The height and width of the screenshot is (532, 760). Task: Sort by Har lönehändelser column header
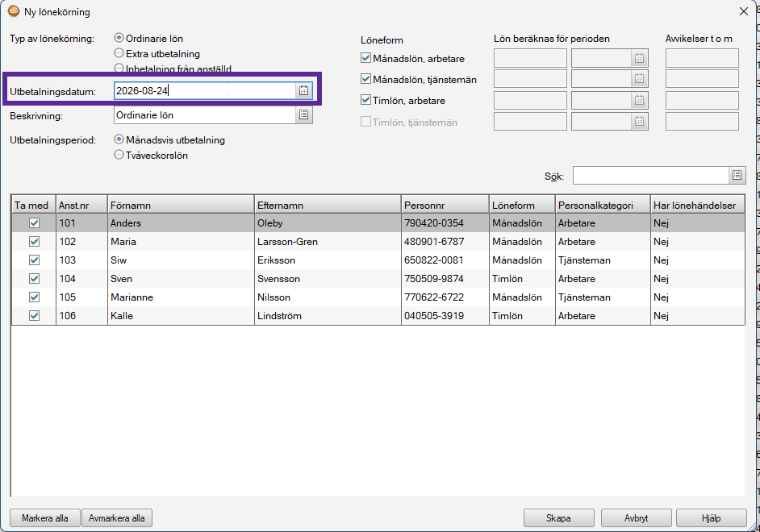click(x=698, y=206)
